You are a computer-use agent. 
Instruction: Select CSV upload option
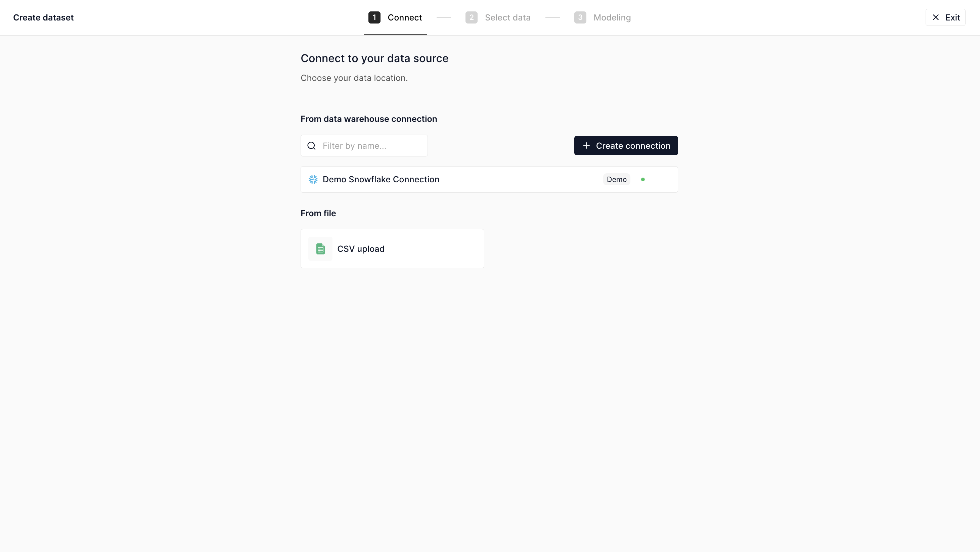tap(392, 248)
